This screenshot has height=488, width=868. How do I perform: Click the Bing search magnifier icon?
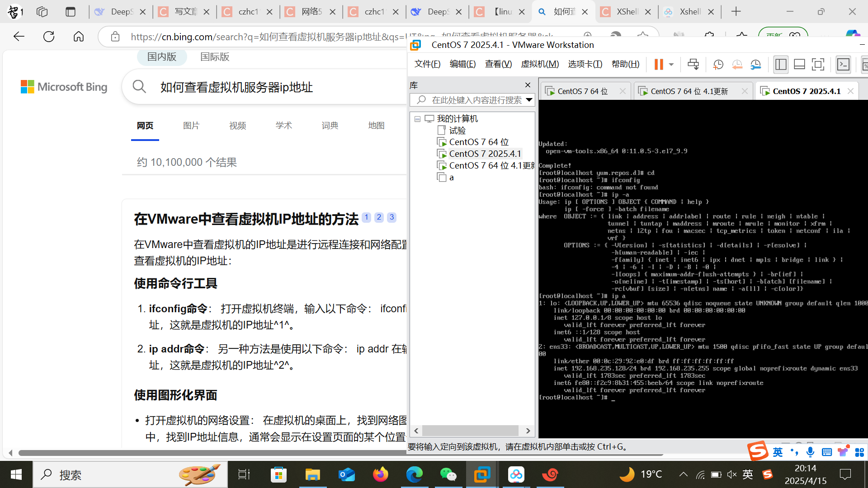pyautogui.click(x=139, y=87)
